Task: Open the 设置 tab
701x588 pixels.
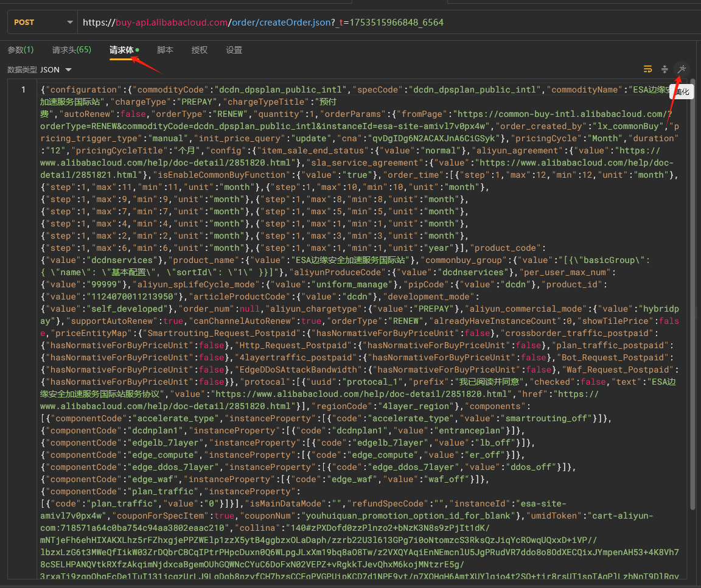Action: [x=234, y=50]
